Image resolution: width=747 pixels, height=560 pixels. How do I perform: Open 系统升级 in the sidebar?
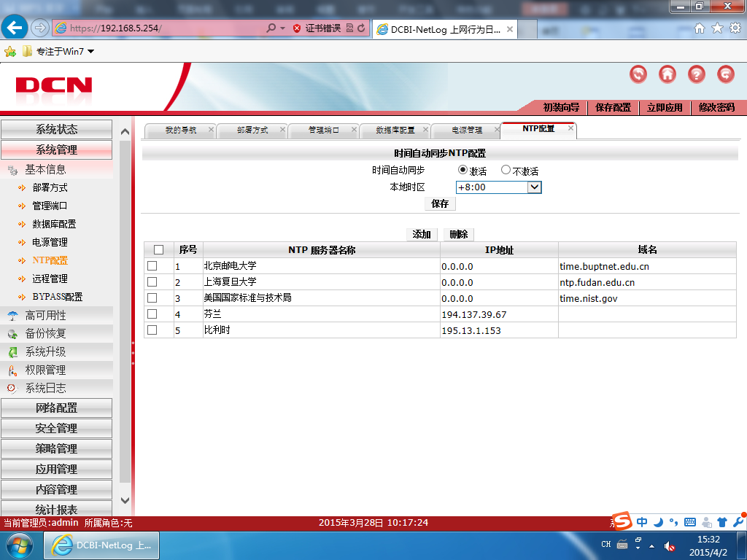point(56,352)
